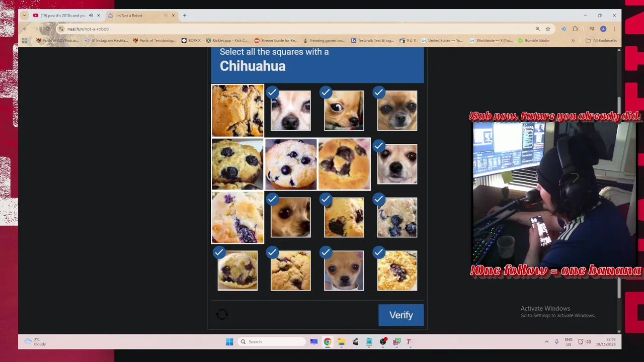Select the second-row dark blueberry muffin at left
This screenshot has width=644, height=362.
pyautogui.click(x=237, y=164)
